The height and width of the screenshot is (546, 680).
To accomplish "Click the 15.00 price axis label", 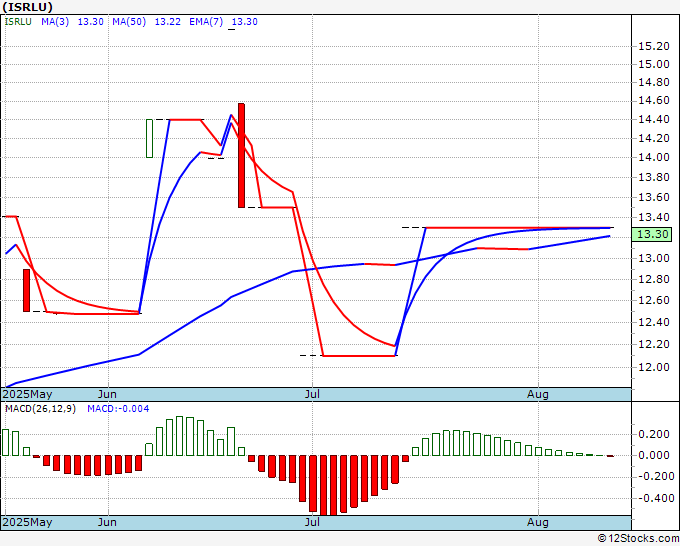I will coord(654,64).
